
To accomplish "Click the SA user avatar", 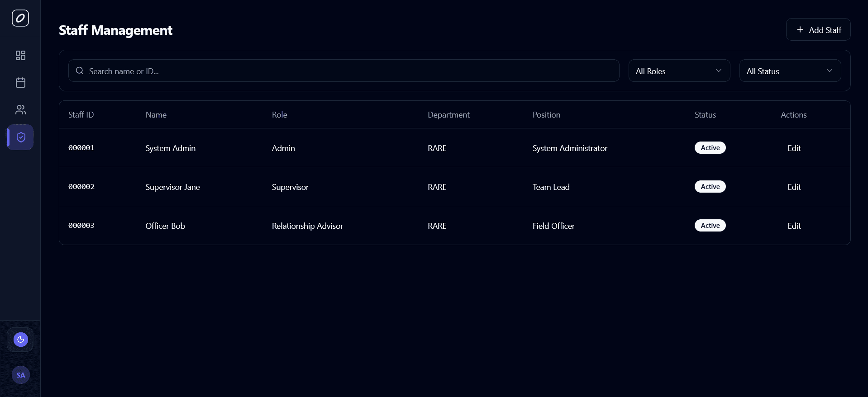I will [20, 375].
